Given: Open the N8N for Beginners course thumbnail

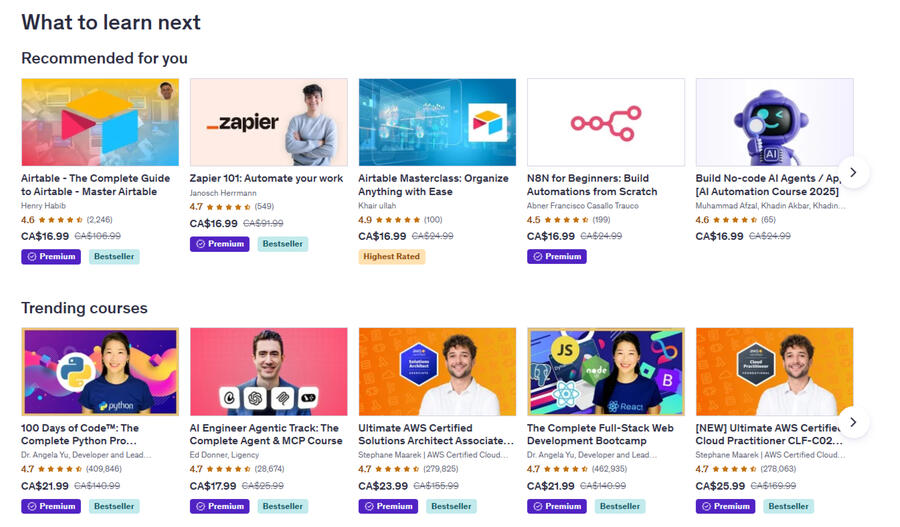Looking at the screenshot, I should click(605, 122).
